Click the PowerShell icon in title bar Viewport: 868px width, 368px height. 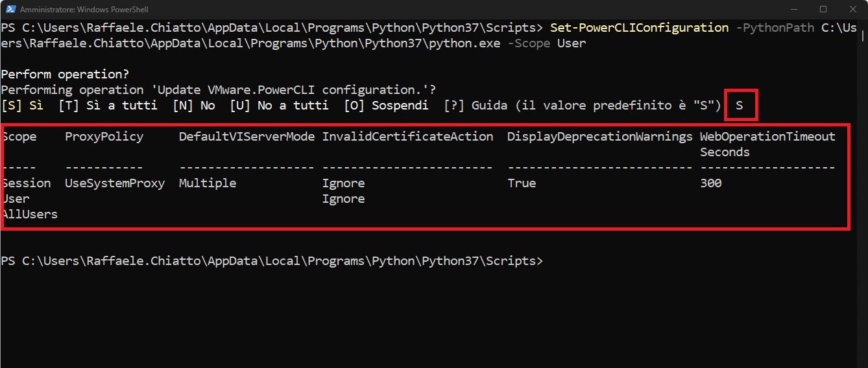click(10, 10)
